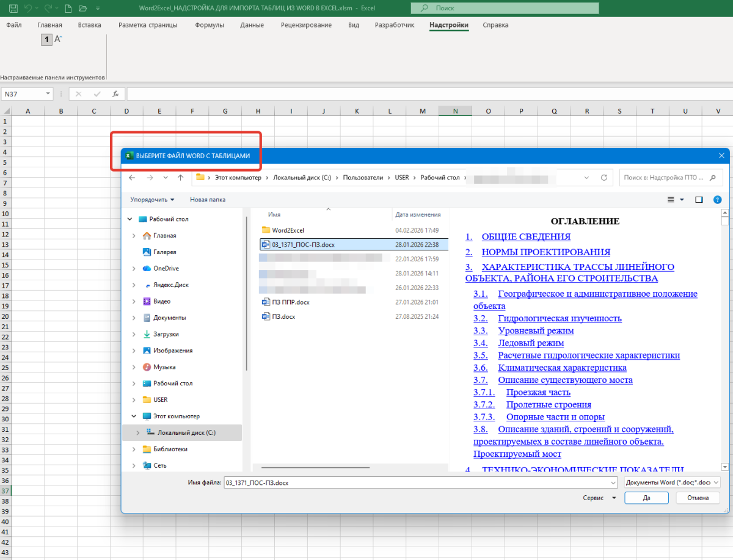Open the help question-mark icon in the dialog

point(717,199)
